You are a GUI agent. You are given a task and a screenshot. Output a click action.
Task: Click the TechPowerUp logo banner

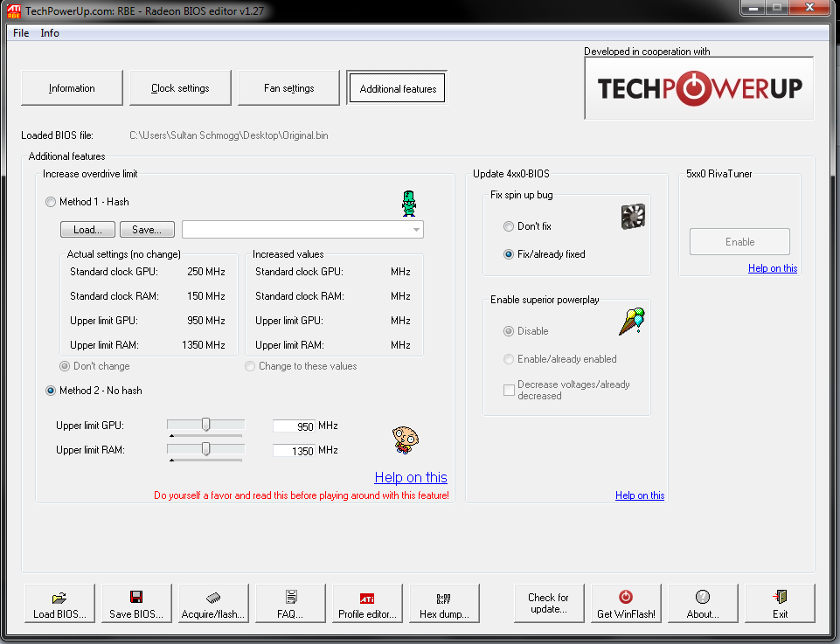click(699, 88)
